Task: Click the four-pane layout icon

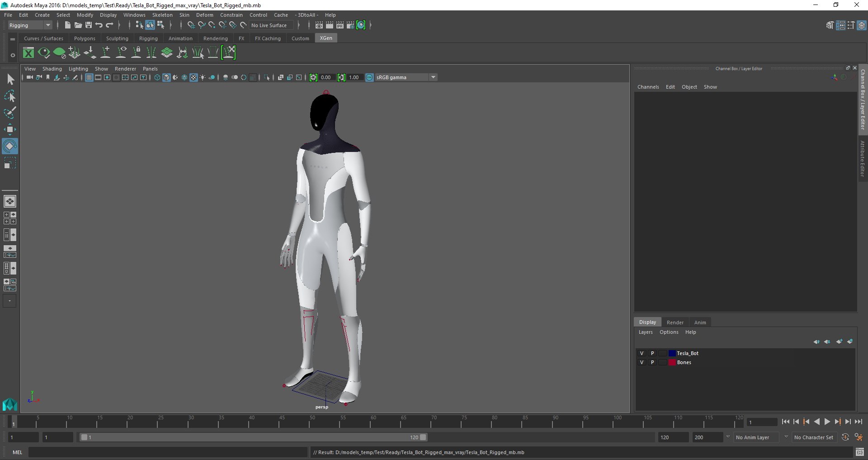Action: pyautogui.click(x=9, y=218)
